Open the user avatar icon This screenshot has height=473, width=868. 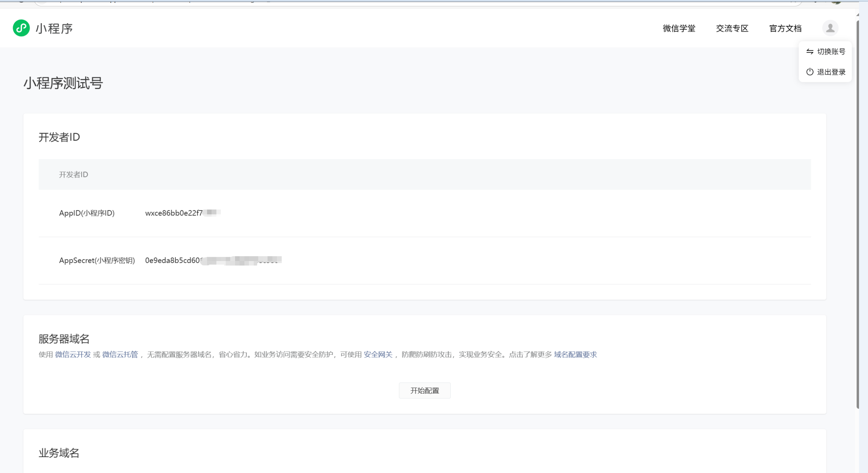[830, 28]
